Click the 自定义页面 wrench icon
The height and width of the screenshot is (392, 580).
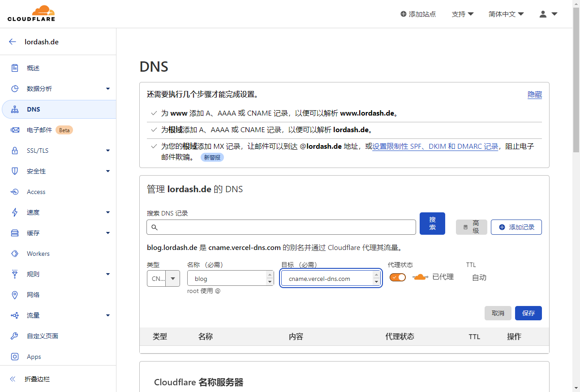pyautogui.click(x=15, y=336)
